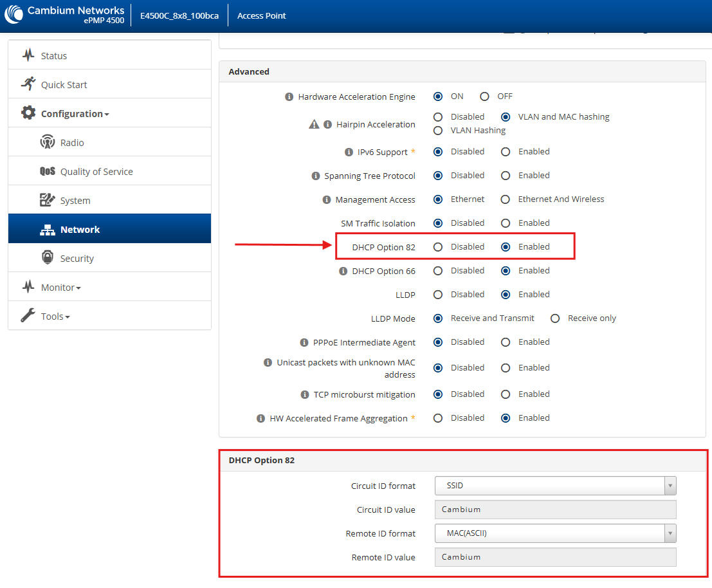The height and width of the screenshot is (588, 712).
Task: Click the Cambium Networks logo
Action: (x=14, y=14)
